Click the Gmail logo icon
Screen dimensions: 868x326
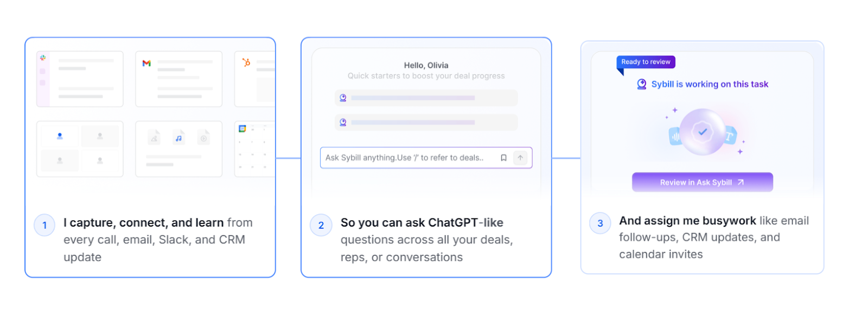tap(146, 63)
